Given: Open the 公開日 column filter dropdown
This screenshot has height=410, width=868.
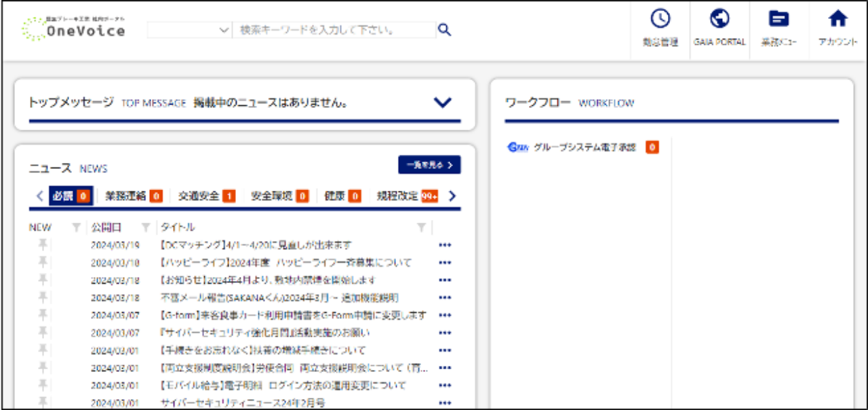Looking at the screenshot, I should (146, 227).
